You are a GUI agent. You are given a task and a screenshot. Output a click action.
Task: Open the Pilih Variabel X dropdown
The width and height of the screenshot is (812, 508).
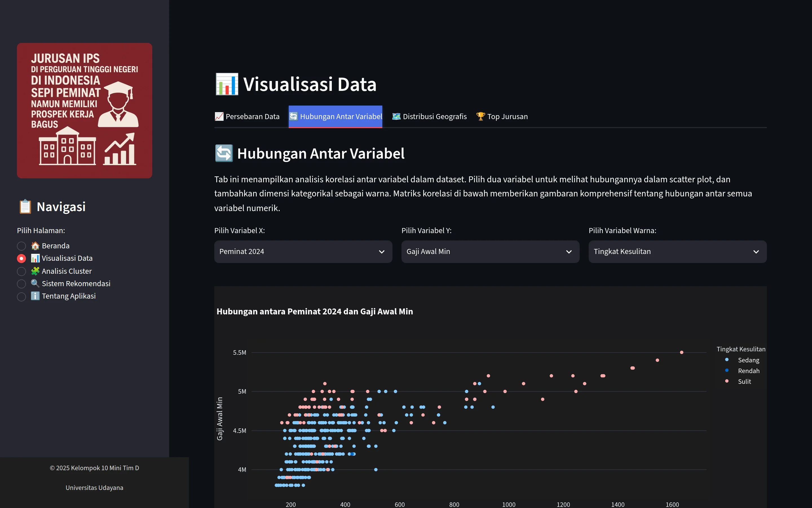(303, 252)
